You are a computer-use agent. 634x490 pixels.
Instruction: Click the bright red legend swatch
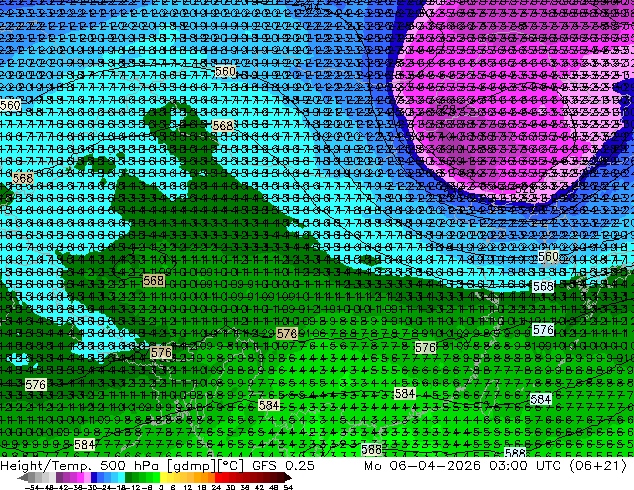pos(218,477)
